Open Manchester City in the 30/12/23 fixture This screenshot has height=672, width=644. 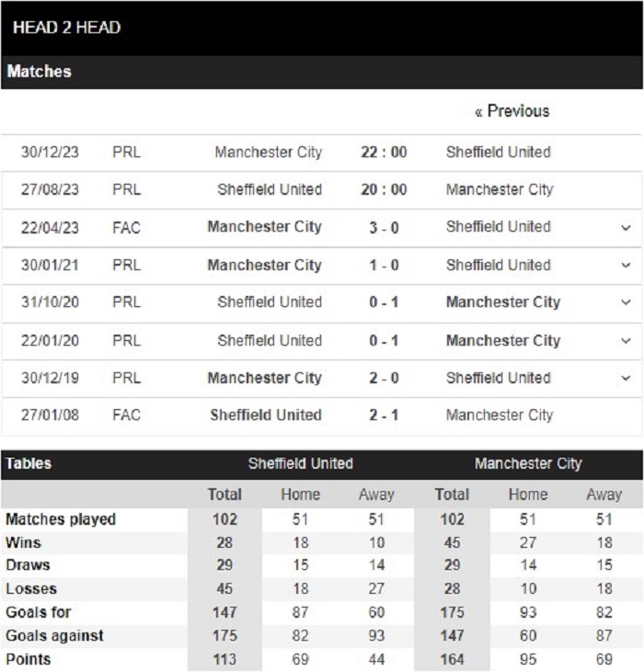pyautogui.click(x=269, y=153)
